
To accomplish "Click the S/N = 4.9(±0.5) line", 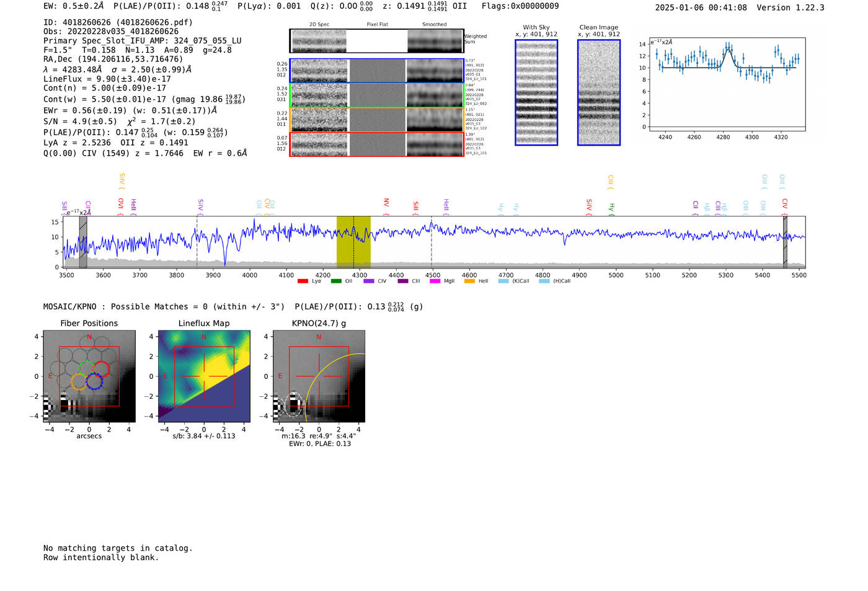I will (x=119, y=121).
